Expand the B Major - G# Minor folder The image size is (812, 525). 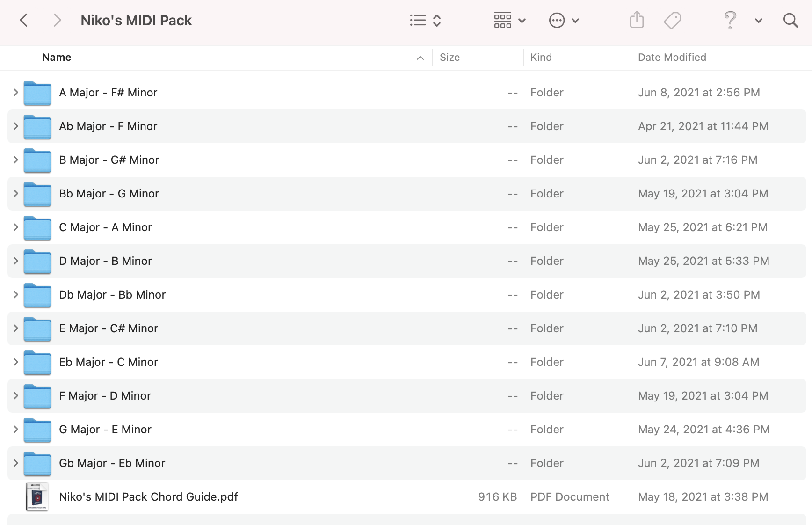point(15,160)
